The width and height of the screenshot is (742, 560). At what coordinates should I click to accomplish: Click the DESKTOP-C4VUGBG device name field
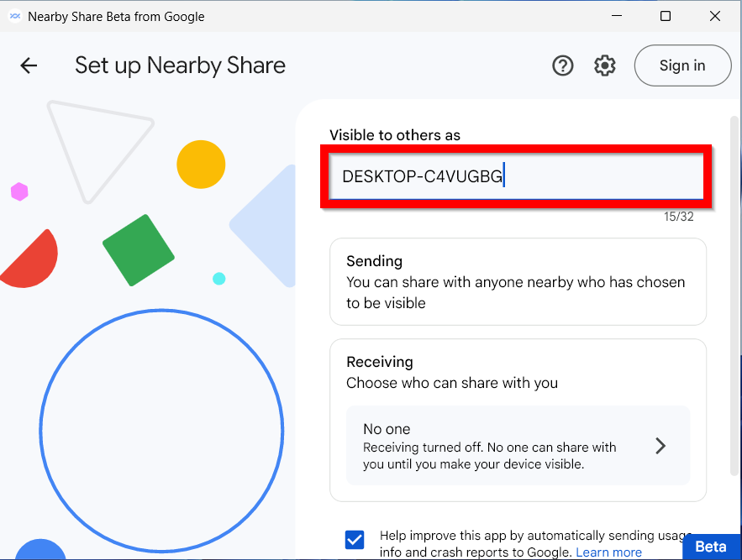(516, 177)
